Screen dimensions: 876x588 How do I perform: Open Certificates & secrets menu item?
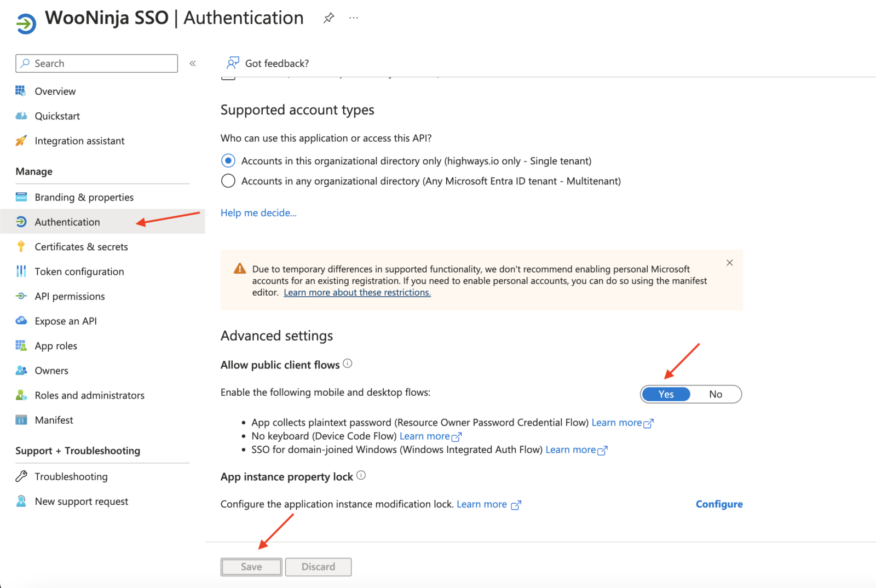[81, 247]
